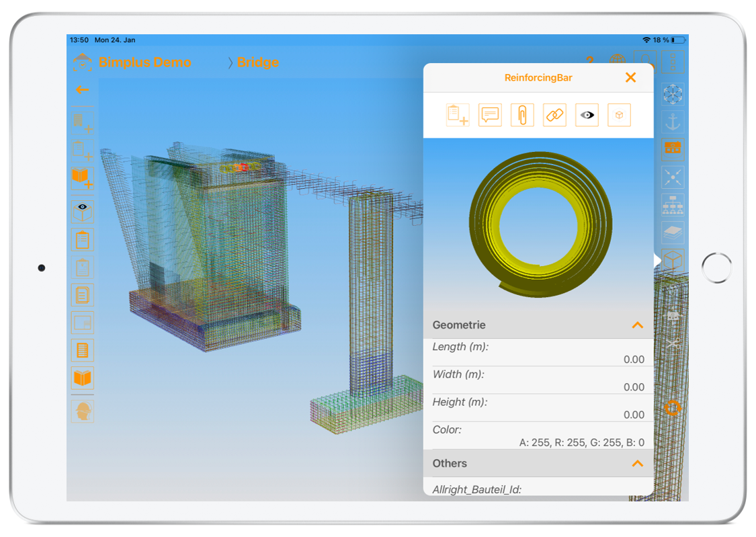Open the comment speech bubble in ReinforcingBar panel

tap(490, 115)
